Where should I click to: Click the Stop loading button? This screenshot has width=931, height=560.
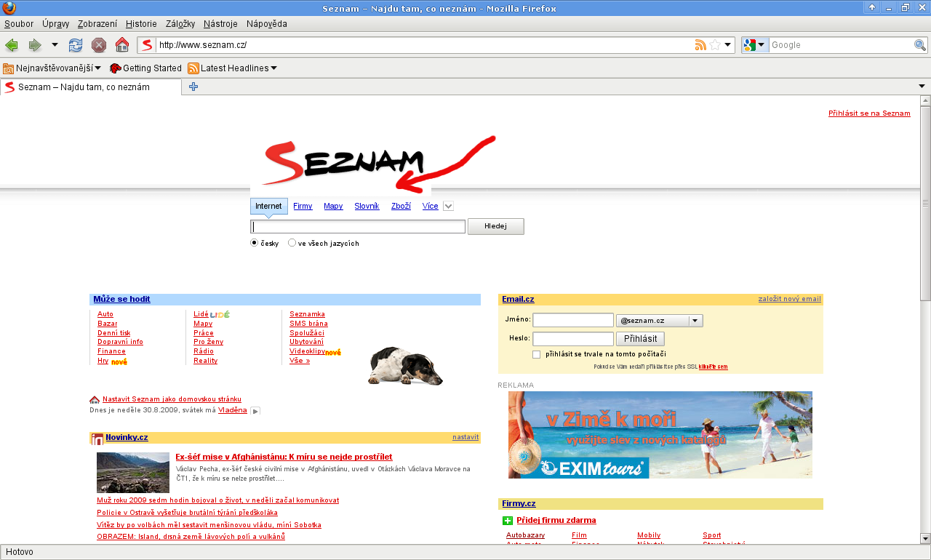(x=99, y=45)
